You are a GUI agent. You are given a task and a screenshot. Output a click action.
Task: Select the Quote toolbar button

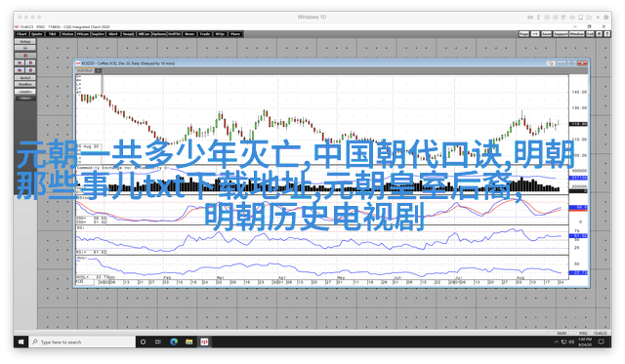point(37,34)
